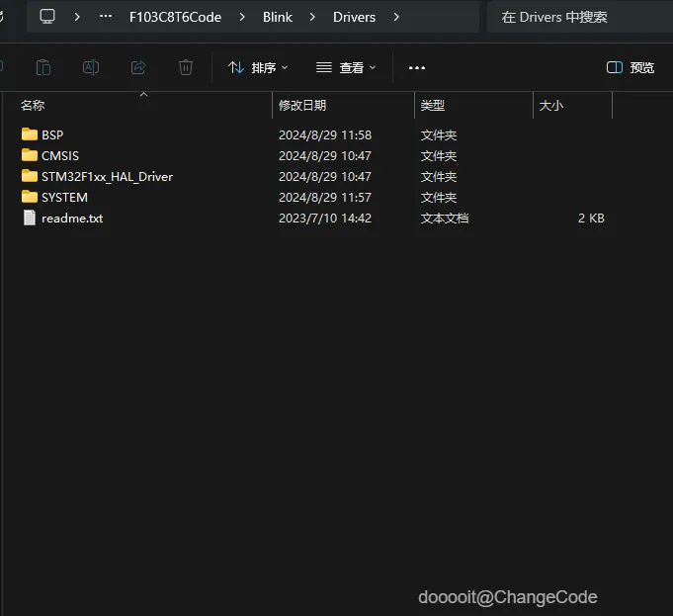
Task: Focus the 在 Drivers 中搜索 search box
Action: pyautogui.click(x=579, y=17)
